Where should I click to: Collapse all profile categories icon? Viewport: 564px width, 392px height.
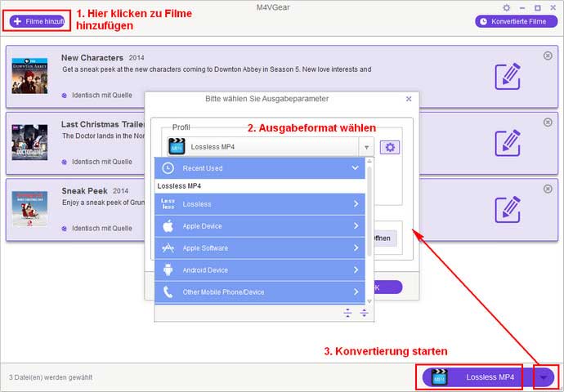coord(347,313)
